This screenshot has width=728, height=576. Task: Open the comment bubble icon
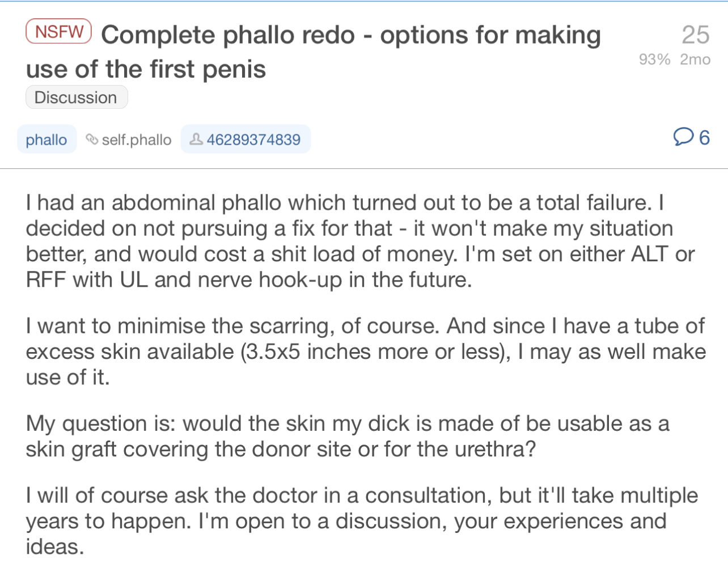[x=683, y=137]
